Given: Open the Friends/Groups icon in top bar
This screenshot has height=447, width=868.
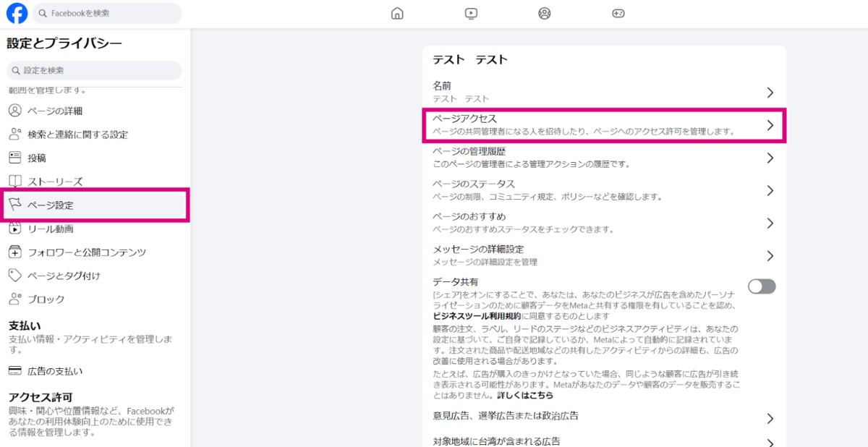Looking at the screenshot, I should (545, 13).
